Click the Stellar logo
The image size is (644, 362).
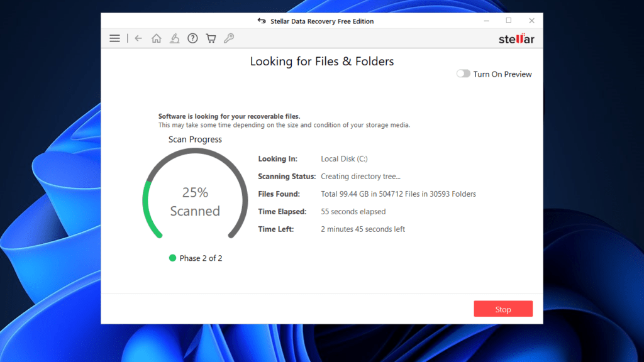pyautogui.click(x=516, y=38)
